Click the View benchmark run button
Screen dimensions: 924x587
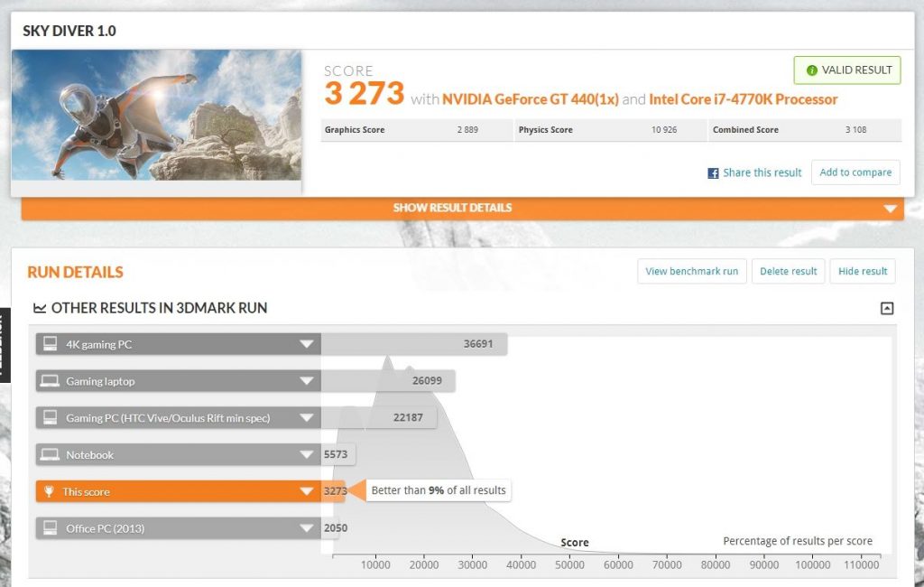[x=691, y=271]
